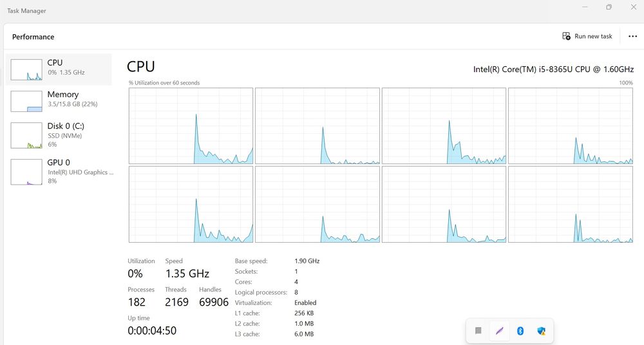
Task: Close the Task Manager window
Action: (x=633, y=7)
